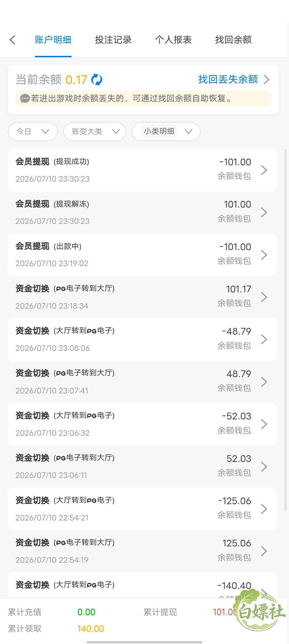
Task: Select the 账户明细 tab
Action: coord(53,40)
